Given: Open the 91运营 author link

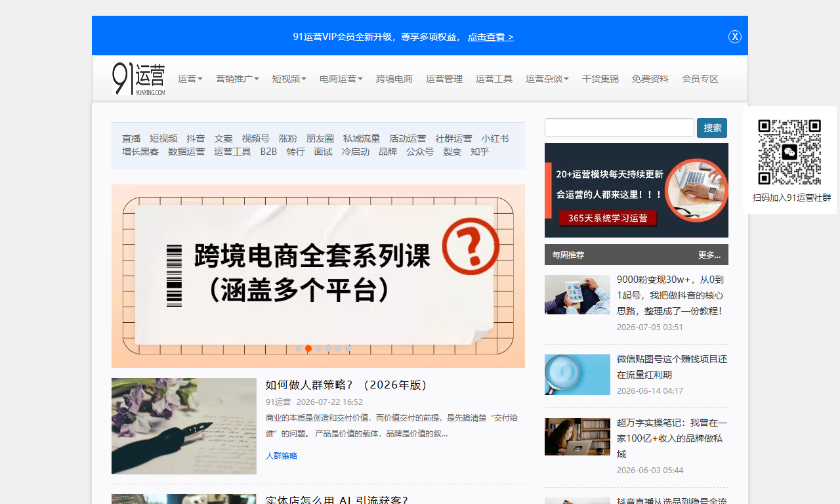Looking at the screenshot, I should [278, 402].
